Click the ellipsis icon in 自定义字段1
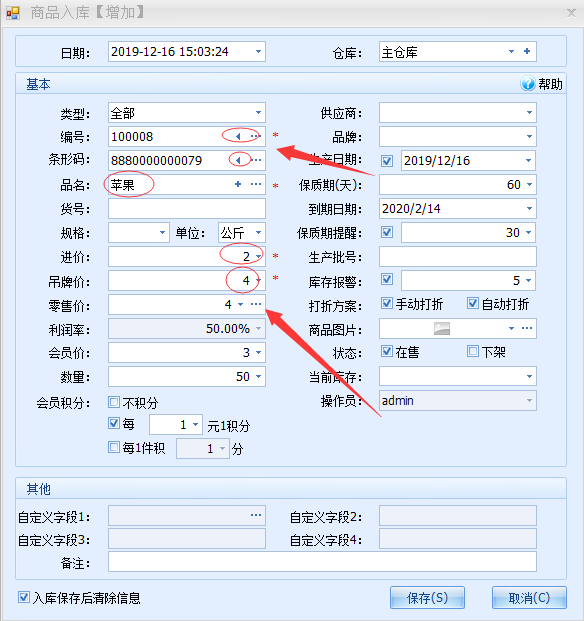584x621 pixels. (x=256, y=515)
